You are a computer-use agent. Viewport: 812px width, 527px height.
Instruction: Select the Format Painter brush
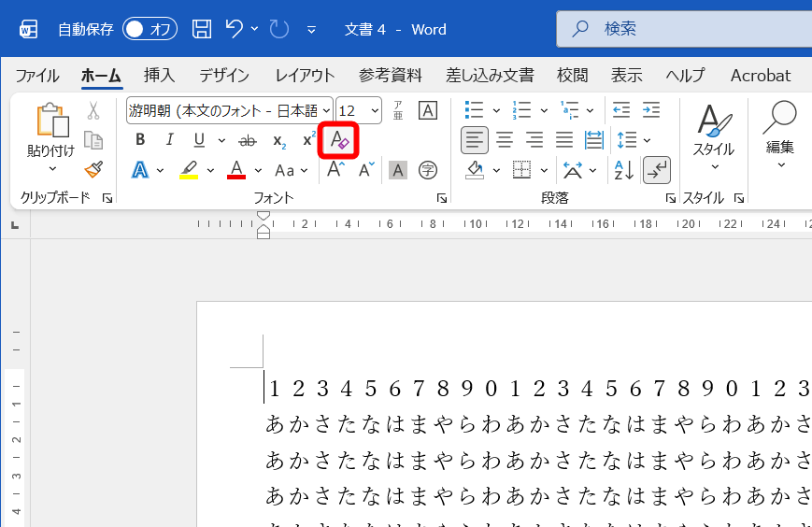coord(93,169)
